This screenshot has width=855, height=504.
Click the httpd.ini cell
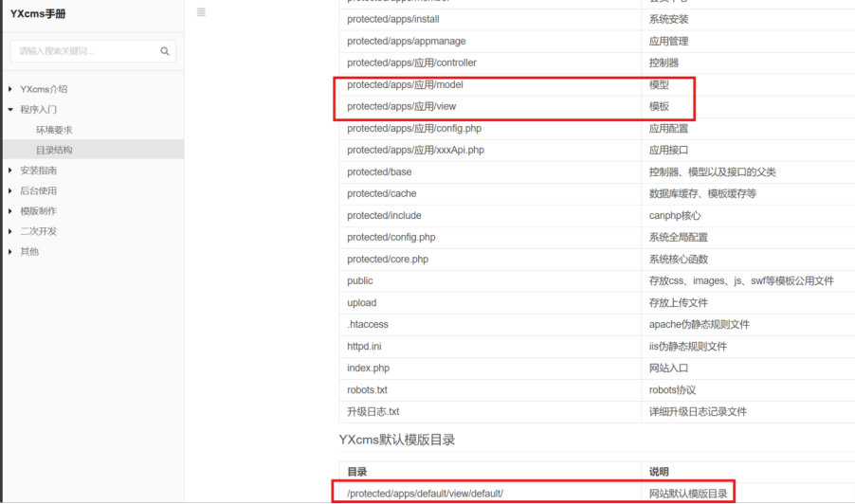click(490, 346)
